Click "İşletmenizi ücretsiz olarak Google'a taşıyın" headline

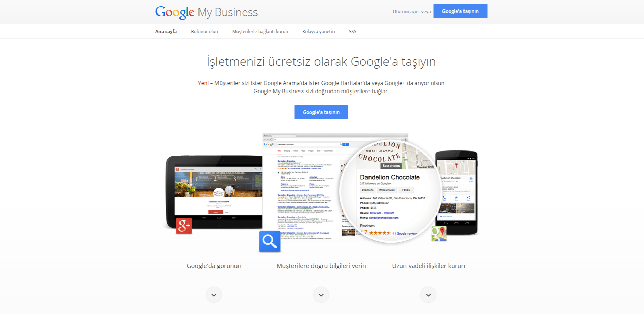321,62
